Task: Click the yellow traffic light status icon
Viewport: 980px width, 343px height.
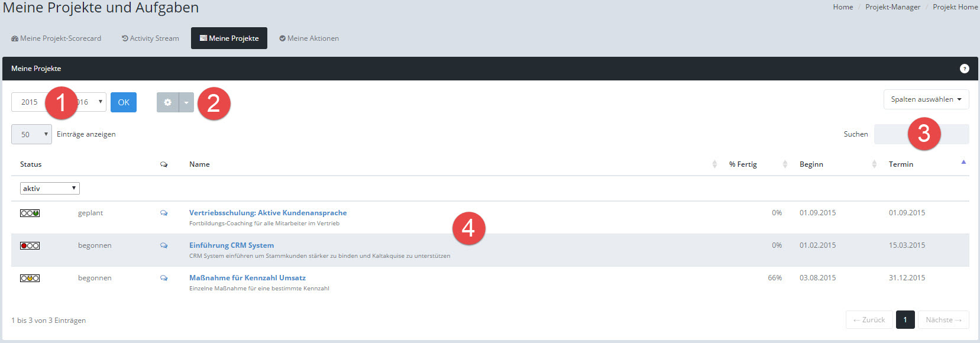Action: [30, 279]
